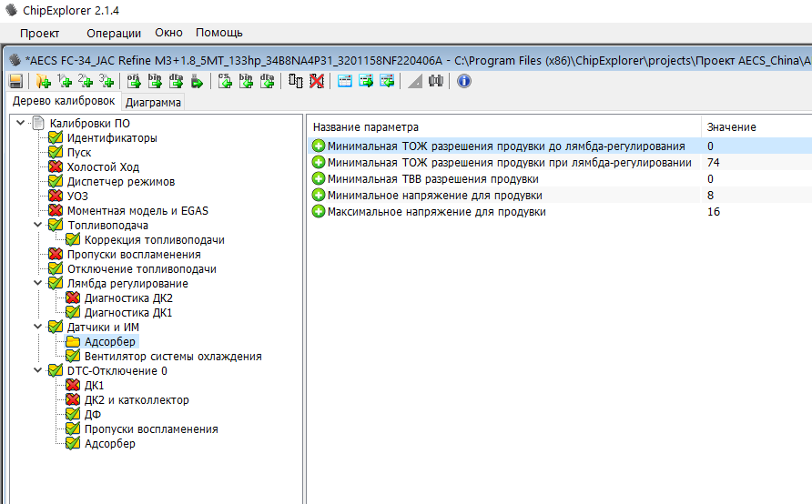Collapse the Калибровки ПО root node

21,124
